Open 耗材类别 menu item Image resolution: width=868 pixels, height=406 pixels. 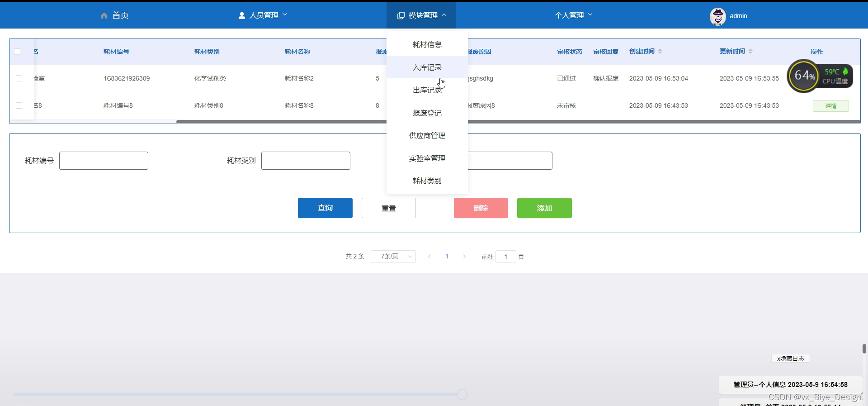(427, 181)
